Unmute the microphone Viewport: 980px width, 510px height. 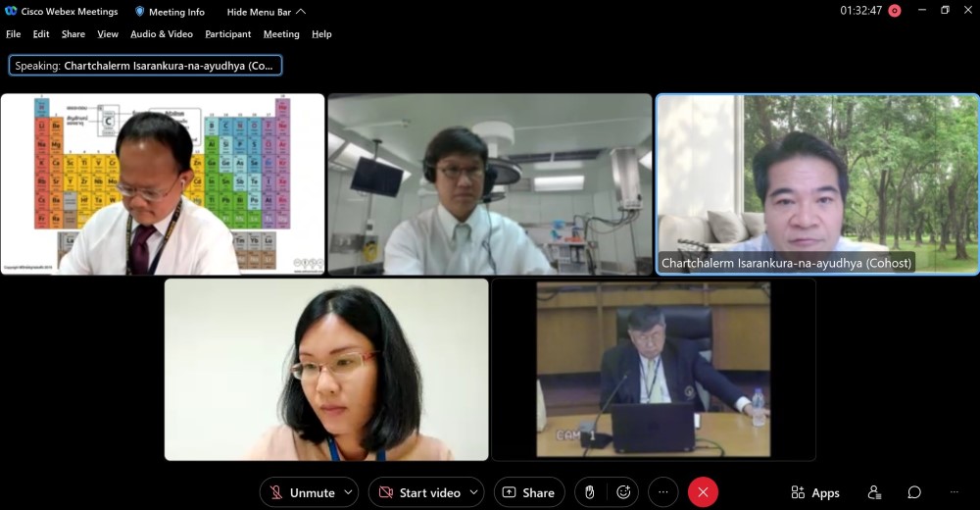point(303,492)
